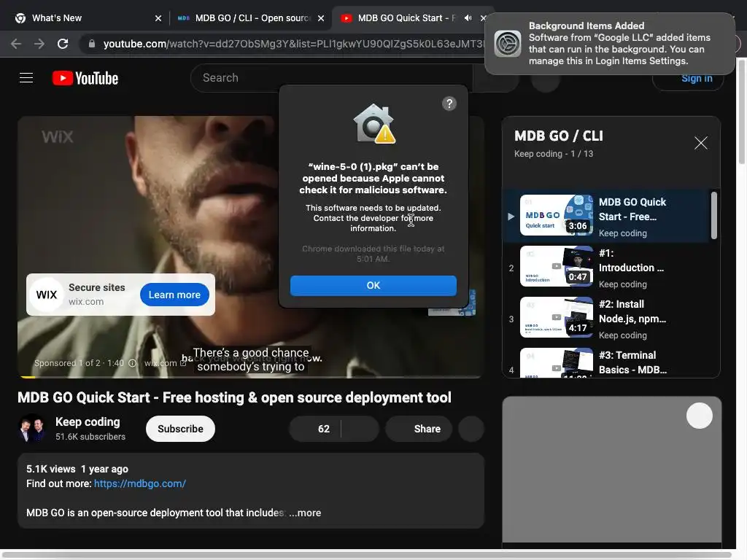This screenshot has height=560, width=747.
Task: Click the YouTube Search field
Action: pos(331,77)
